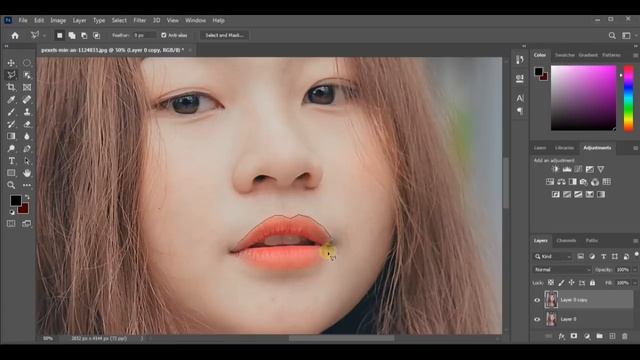Image resolution: width=640 pixels, height=360 pixels.
Task: Select the Polygonal Lasso tool in toolbox
Action: pyautogui.click(x=11, y=75)
